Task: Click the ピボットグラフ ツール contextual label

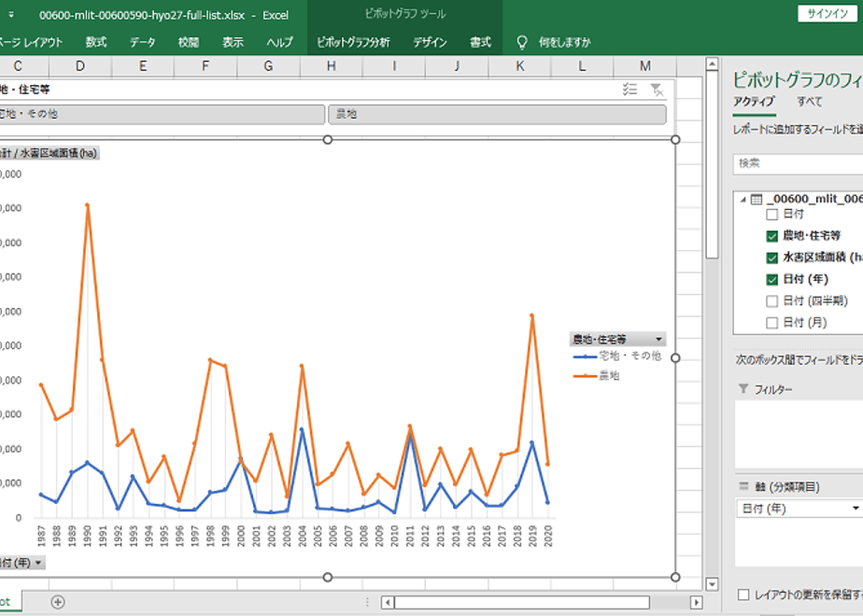Action: 405,14
